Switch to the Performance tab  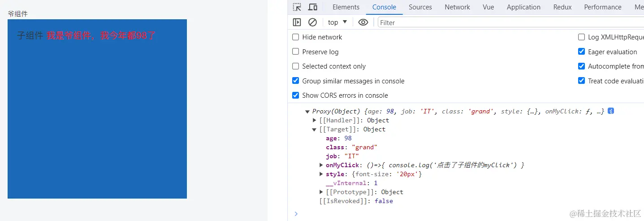click(x=603, y=7)
